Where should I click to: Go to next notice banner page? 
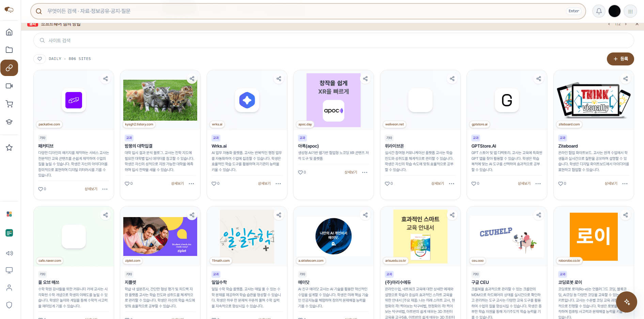[x=626, y=24]
